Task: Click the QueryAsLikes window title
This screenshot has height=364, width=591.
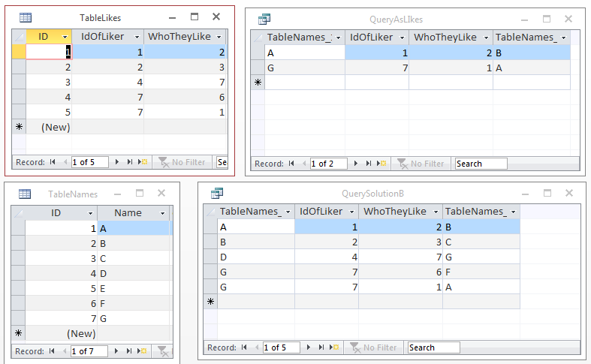Action: (x=396, y=20)
